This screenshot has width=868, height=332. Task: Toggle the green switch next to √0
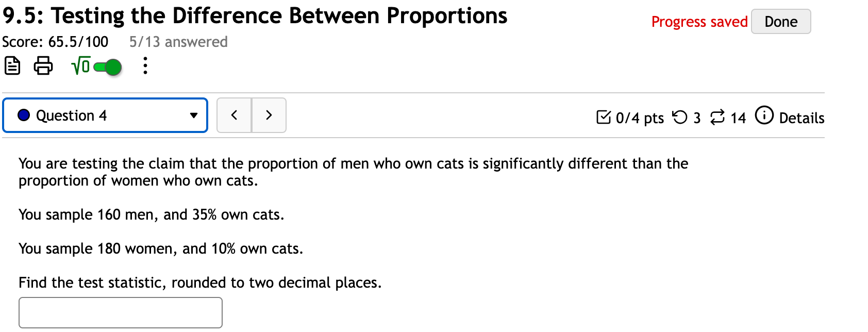pos(107,67)
